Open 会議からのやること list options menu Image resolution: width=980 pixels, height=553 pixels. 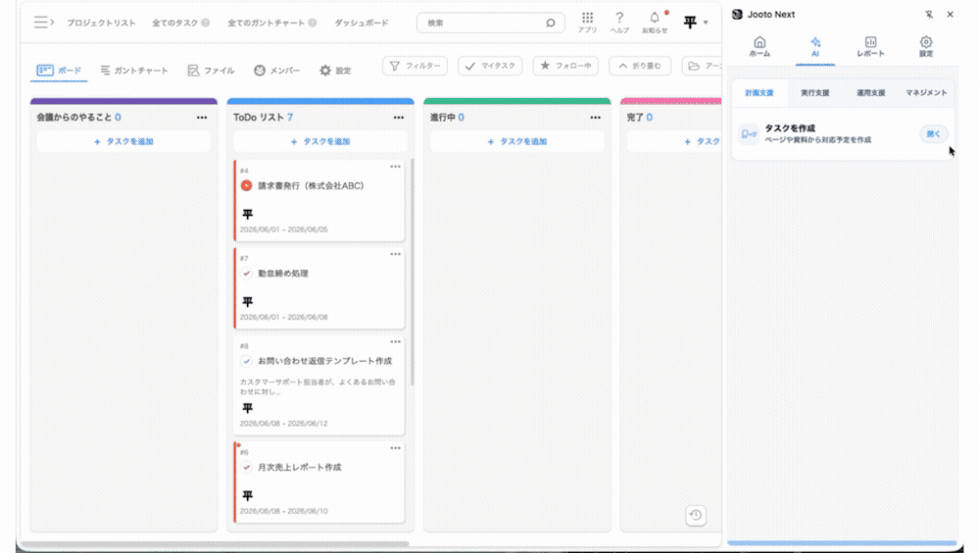(x=202, y=117)
